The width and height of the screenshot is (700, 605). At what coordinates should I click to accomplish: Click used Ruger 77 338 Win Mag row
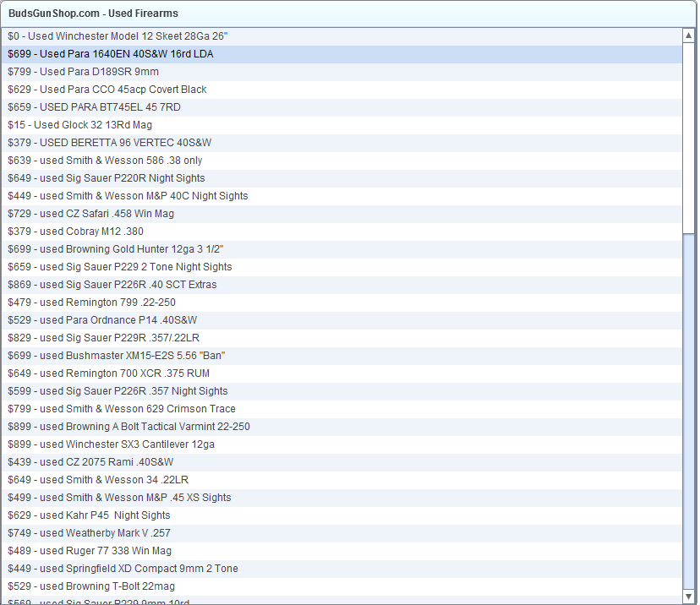(x=342, y=551)
